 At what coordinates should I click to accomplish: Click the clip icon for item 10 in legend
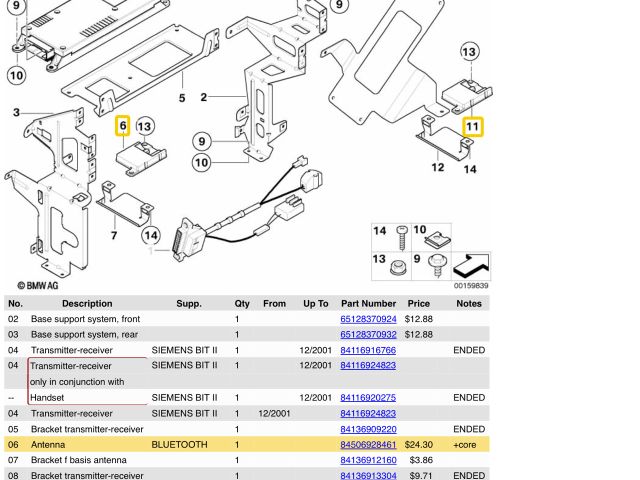(436, 241)
